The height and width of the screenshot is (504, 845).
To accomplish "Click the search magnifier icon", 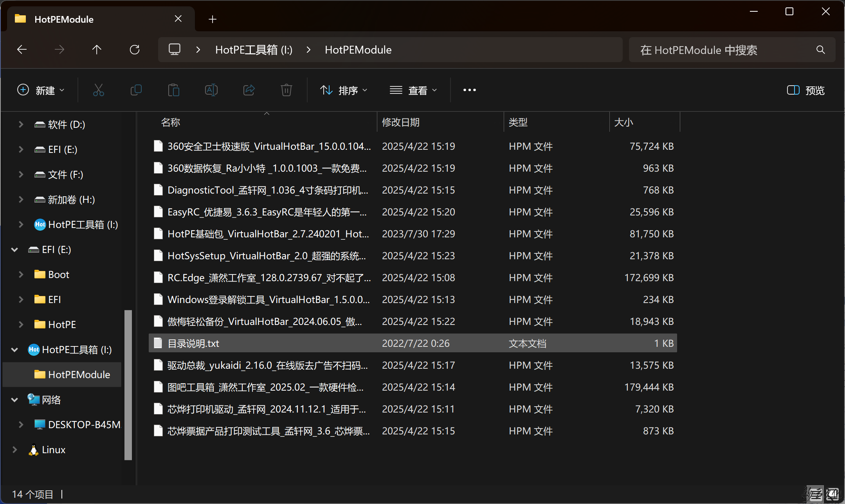I will pyautogui.click(x=821, y=50).
